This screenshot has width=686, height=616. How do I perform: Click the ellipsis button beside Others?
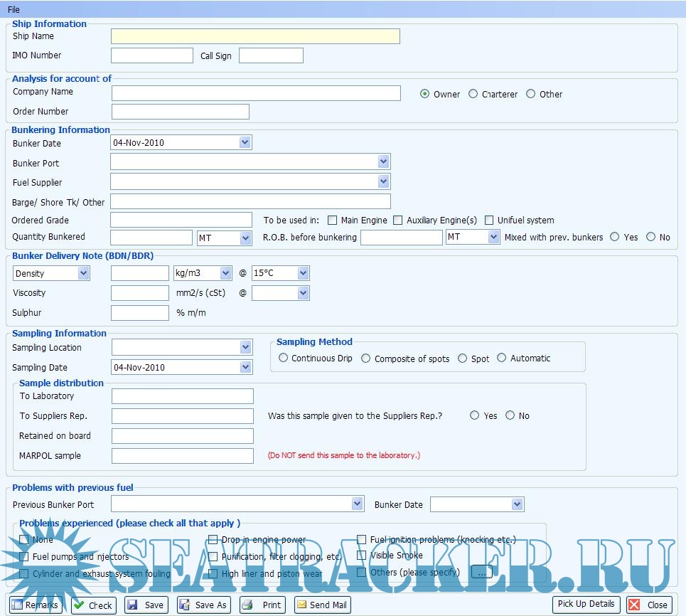point(481,572)
